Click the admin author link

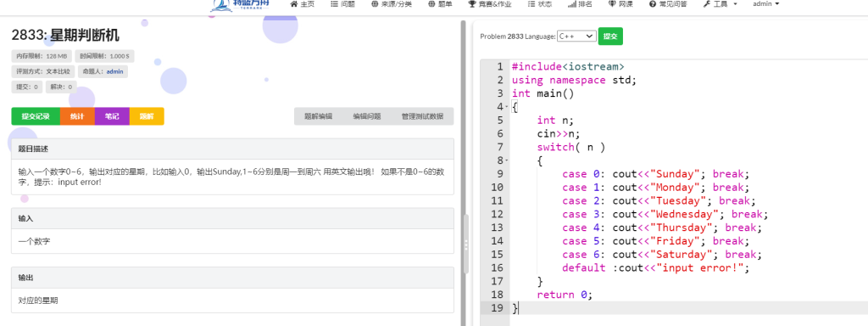pos(114,71)
